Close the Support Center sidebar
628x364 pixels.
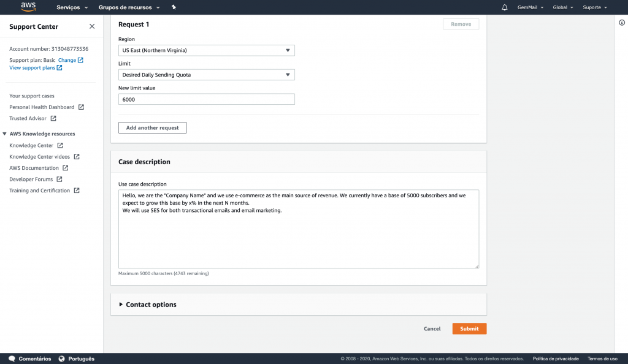point(92,26)
